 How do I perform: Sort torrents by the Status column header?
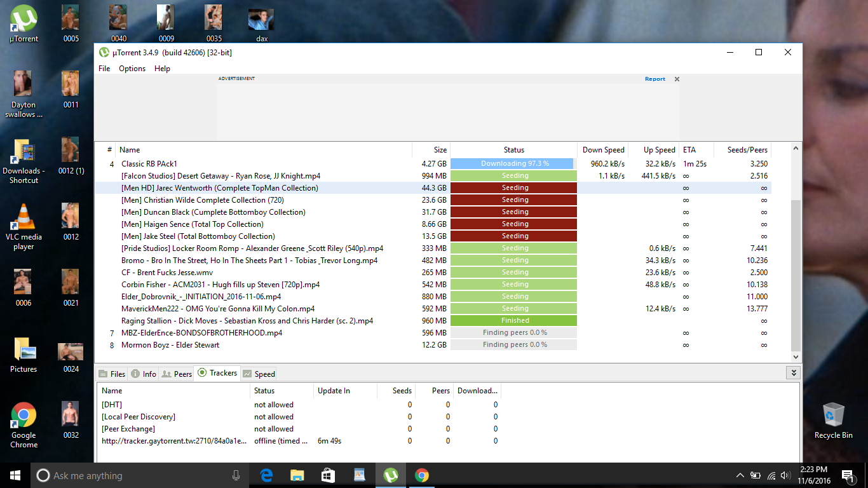513,150
